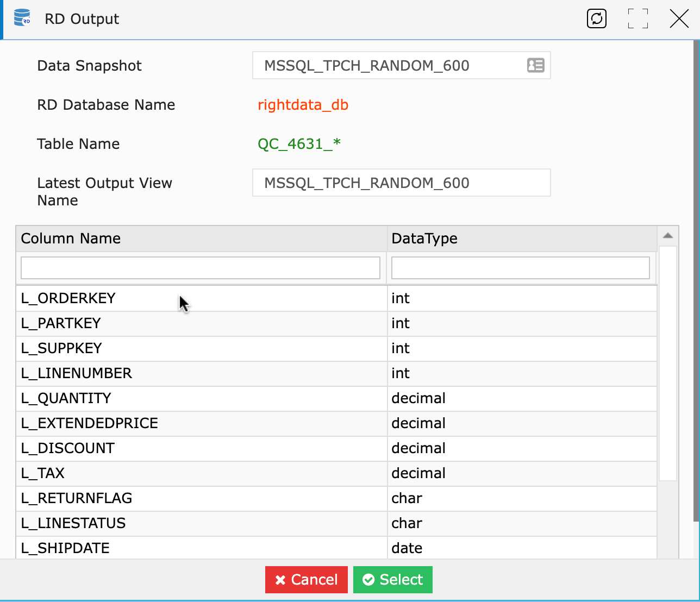The height and width of the screenshot is (602, 700).
Task: Click the RD Output logo icon
Action: pos(23,18)
